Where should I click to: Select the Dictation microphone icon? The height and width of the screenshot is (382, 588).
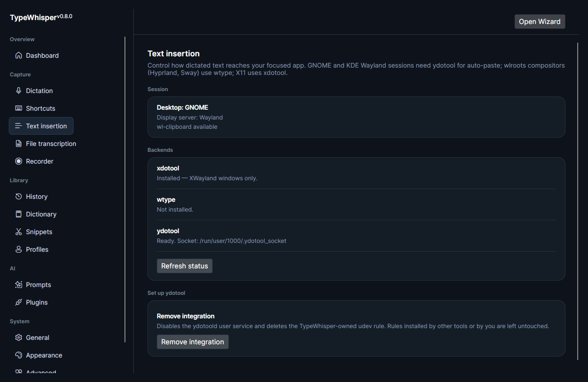click(x=19, y=91)
